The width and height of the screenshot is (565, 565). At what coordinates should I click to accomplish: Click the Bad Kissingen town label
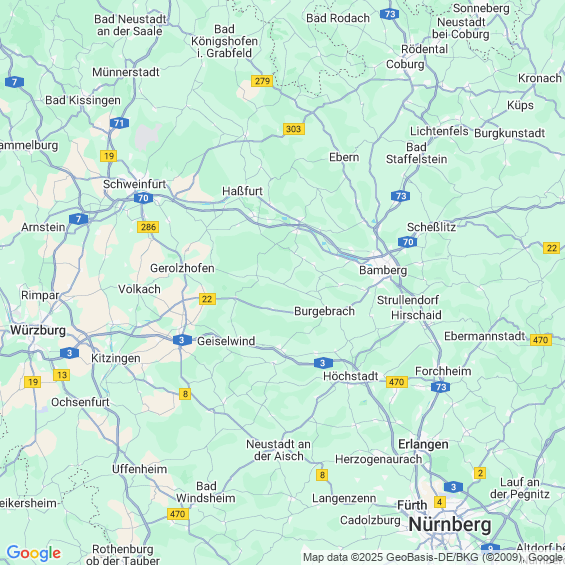[83, 100]
